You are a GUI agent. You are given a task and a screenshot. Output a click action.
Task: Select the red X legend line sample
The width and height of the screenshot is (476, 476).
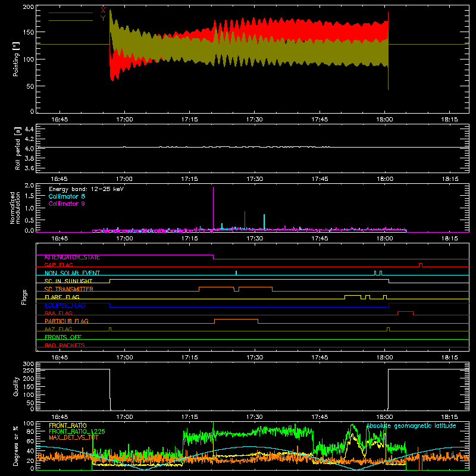[71, 12]
